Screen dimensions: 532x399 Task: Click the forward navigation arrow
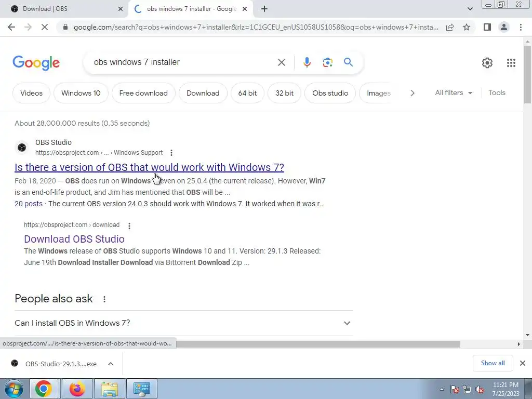(x=28, y=27)
